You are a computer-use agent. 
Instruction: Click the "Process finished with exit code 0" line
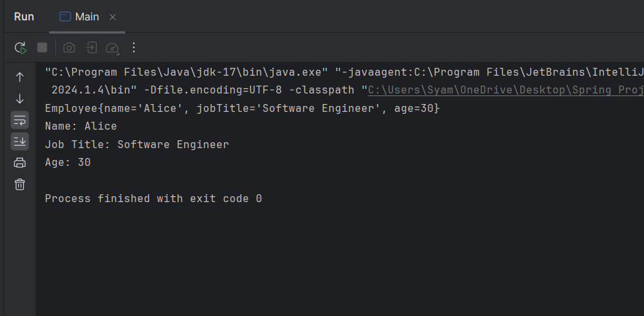[x=153, y=198]
